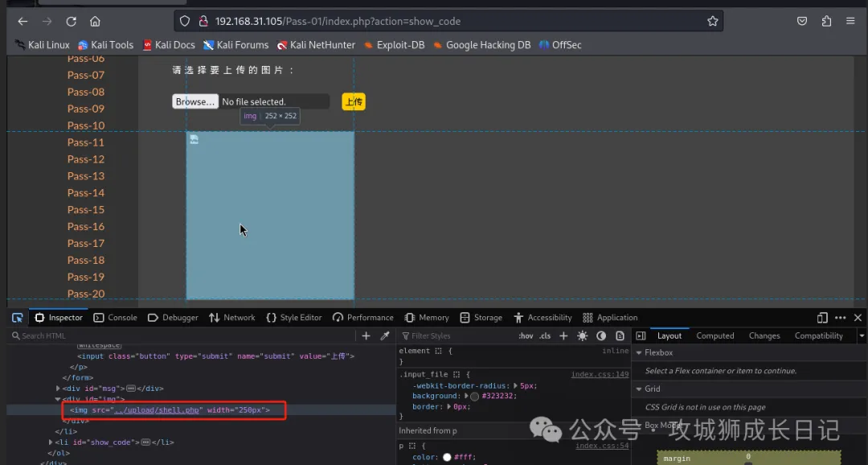Click the add new node plus icon
Viewport: 868px width, 465px height.
pos(366,335)
